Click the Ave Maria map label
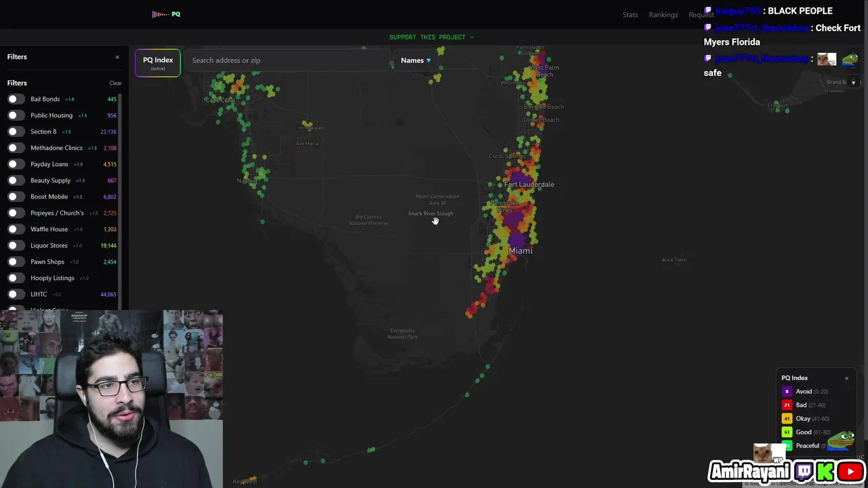This screenshot has height=488, width=868. click(307, 144)
